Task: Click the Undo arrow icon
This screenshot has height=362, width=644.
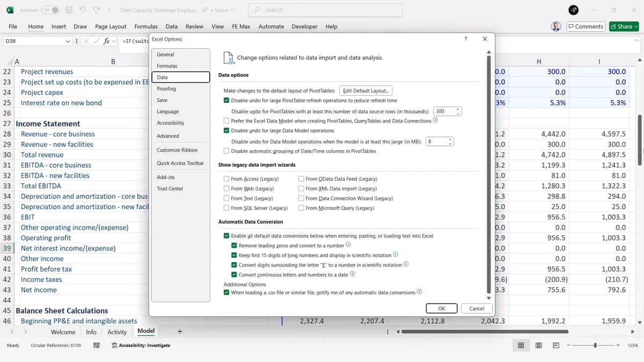Action: (83, 10)
